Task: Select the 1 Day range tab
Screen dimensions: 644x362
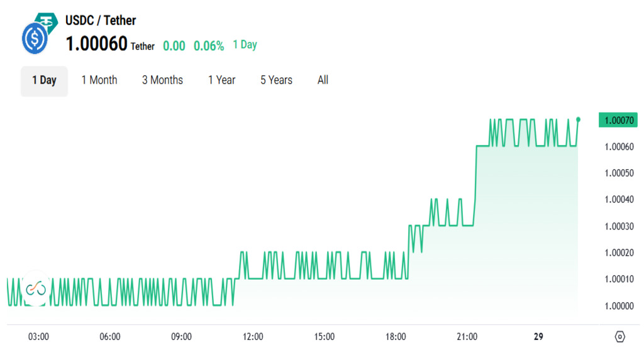Action: tap(45, 81)
